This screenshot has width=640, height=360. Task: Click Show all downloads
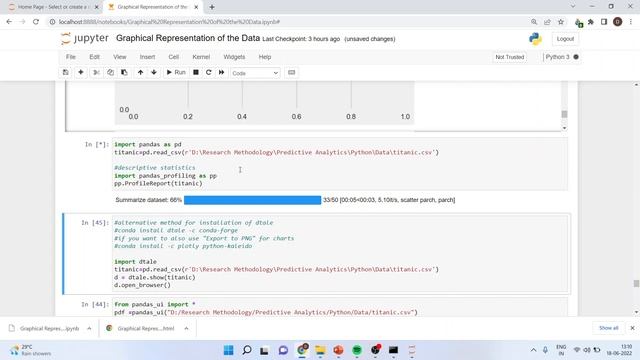(x=608, y=328)
